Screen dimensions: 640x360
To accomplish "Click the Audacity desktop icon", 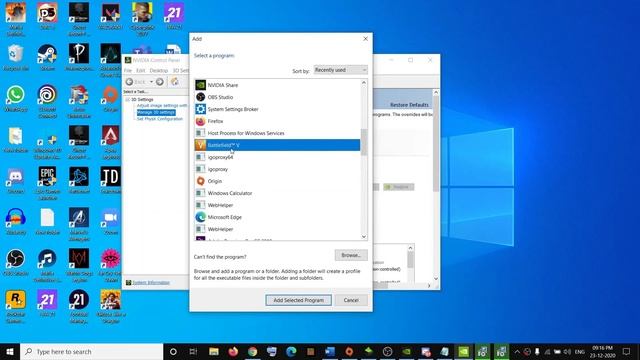I will pyautogui.click(x=16, y=222).
